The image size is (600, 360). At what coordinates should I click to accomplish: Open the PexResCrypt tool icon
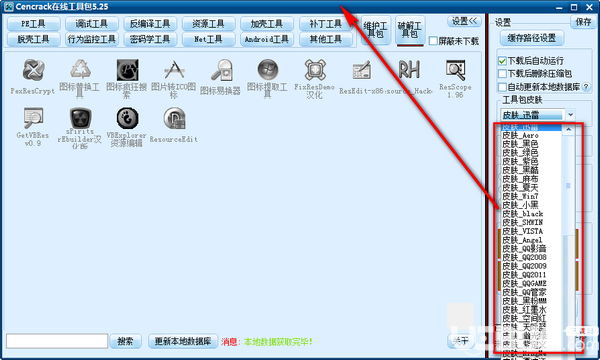pyautogui.click(x=33, y=70)
